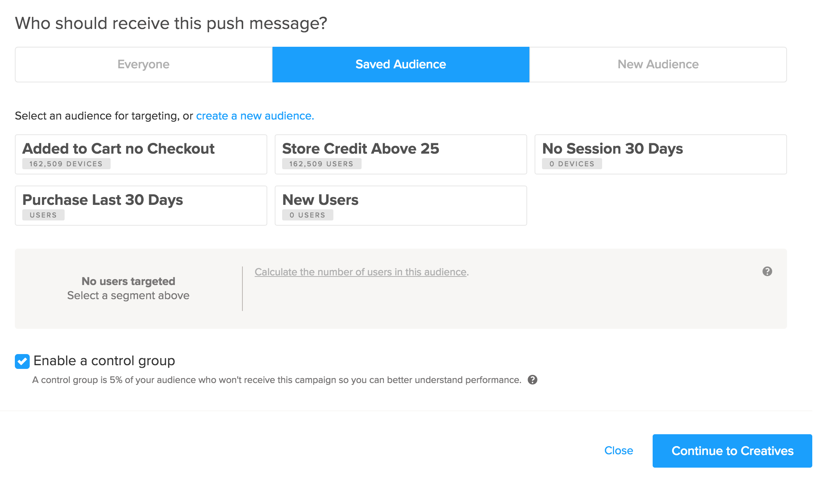Select the Saved Audience tab

pos(401,65)
